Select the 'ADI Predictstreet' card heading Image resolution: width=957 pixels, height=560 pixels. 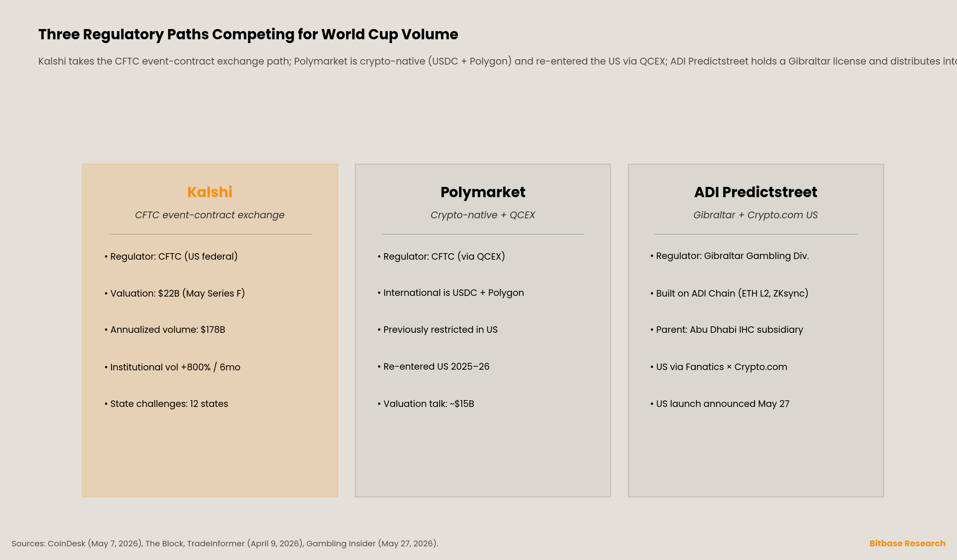(756, 192)
